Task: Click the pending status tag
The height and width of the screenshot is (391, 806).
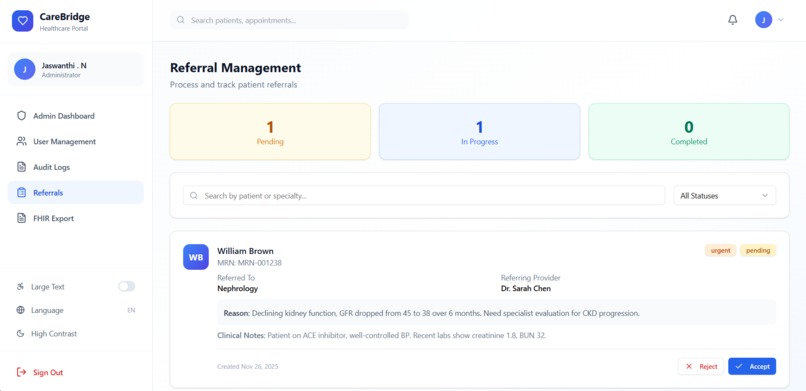Action: (758, 250)
